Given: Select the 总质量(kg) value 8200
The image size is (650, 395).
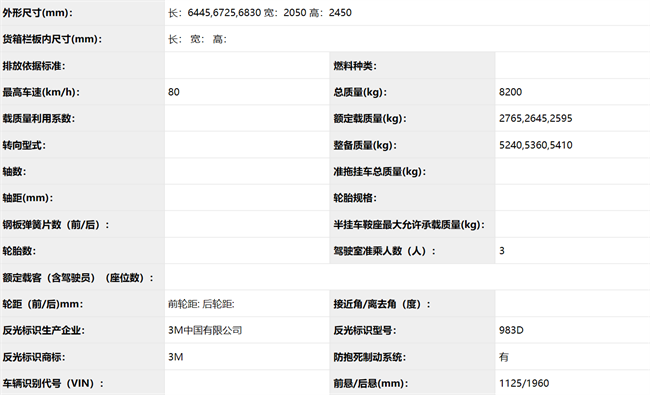Looking at the screenshot, I should click(510, 92).
